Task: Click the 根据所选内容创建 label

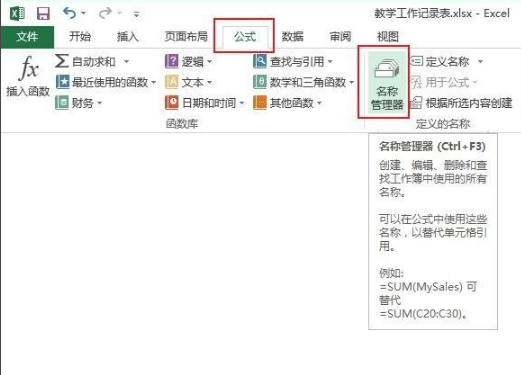Action: point(469,103)
